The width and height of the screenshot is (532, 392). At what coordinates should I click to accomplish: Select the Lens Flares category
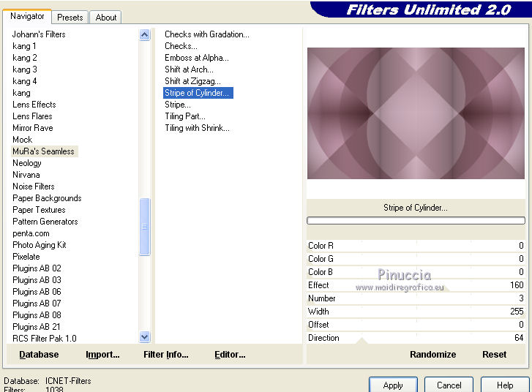click(32, 116)
